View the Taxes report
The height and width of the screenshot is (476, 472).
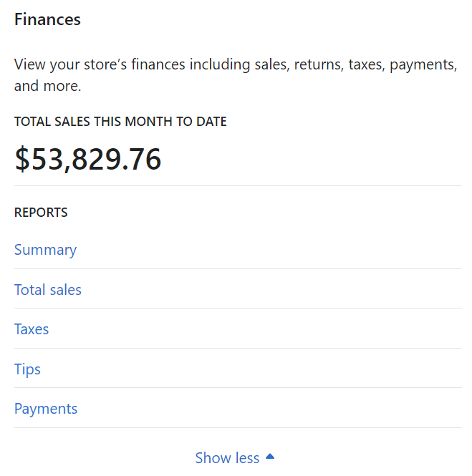pos(32,329)
